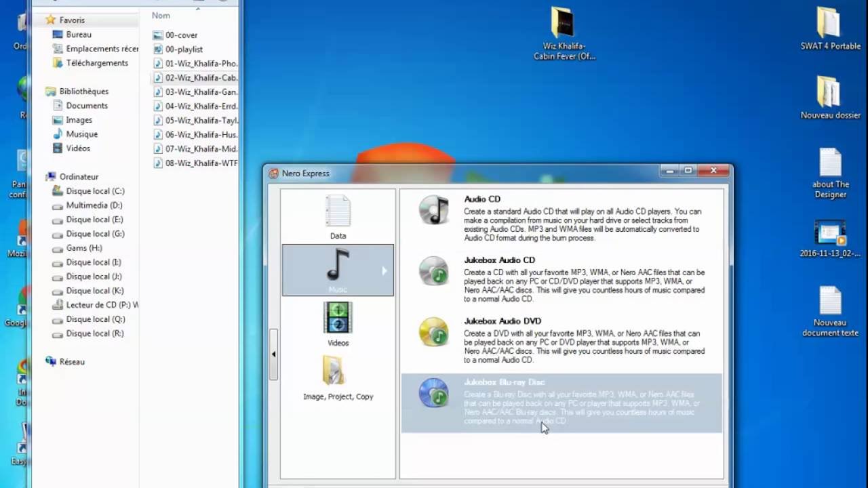This screenshot has height=488, width=868.
Task: Select track 03-Wiz_Khalifa-Gan in Explorer
Action: [x=195, y=92]
